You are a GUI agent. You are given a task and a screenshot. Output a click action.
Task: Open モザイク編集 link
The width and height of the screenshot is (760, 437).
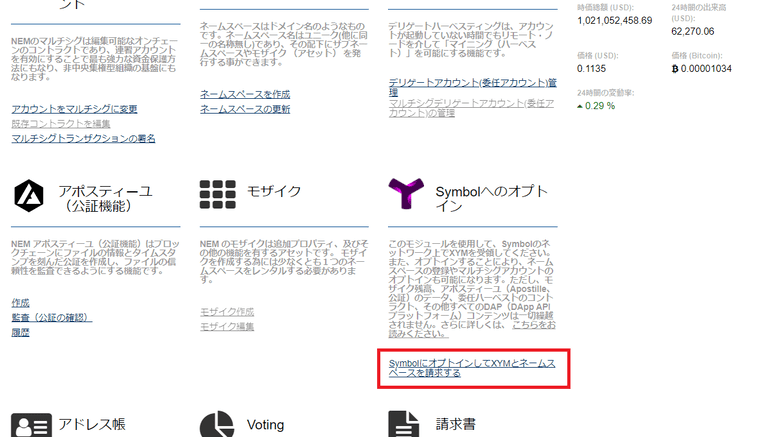227,327
